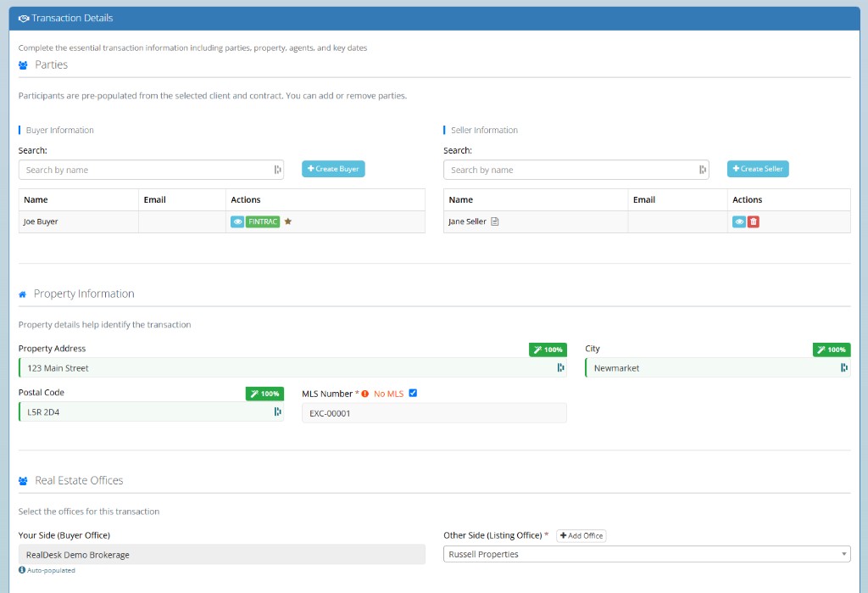Click the icon at the end of the City field
Image resolution: width=868 pixels, height=593 pixels.
pyautogui.click(x=844, y=367)
